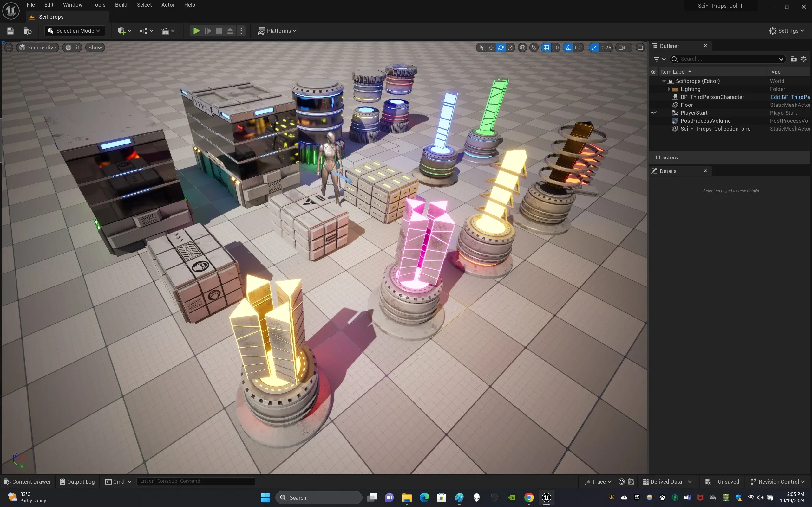
Task: Open the Selection Mode dropdown
Action: 75,31
